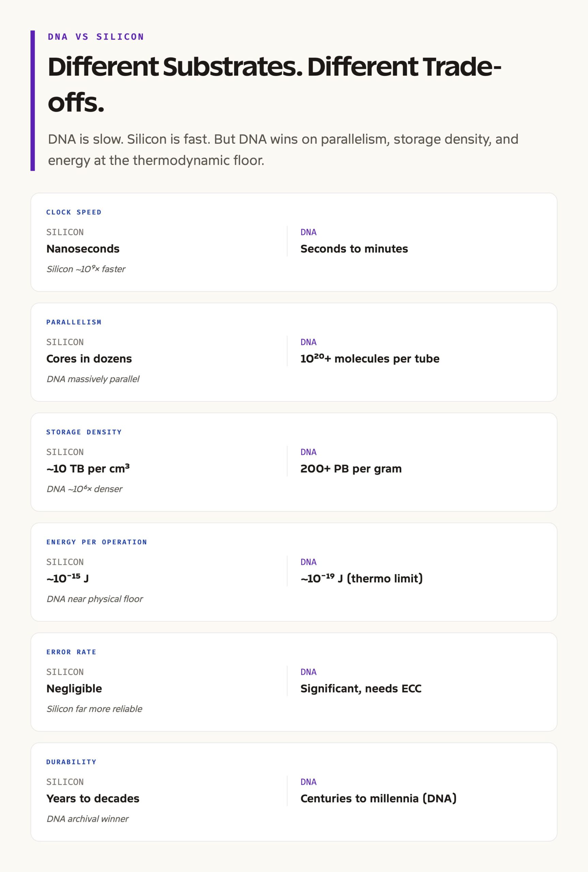
Task: Click the DNA VS SILICON eyebrow label
Action: (96, 37)
